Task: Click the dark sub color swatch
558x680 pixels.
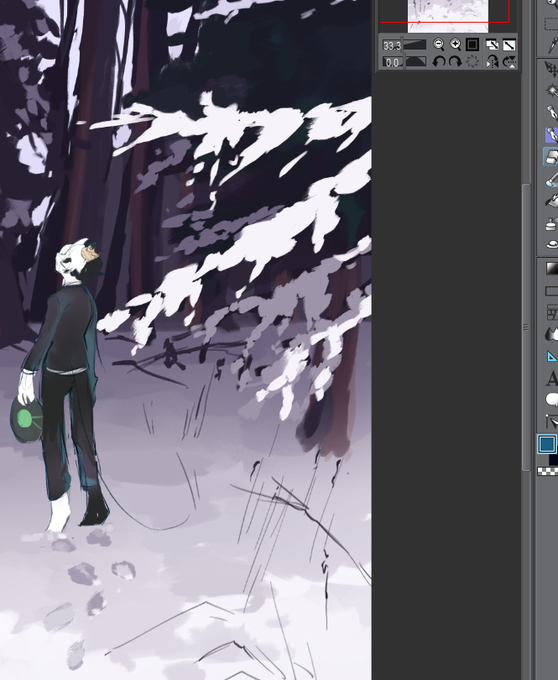Action: coord(553,460)
